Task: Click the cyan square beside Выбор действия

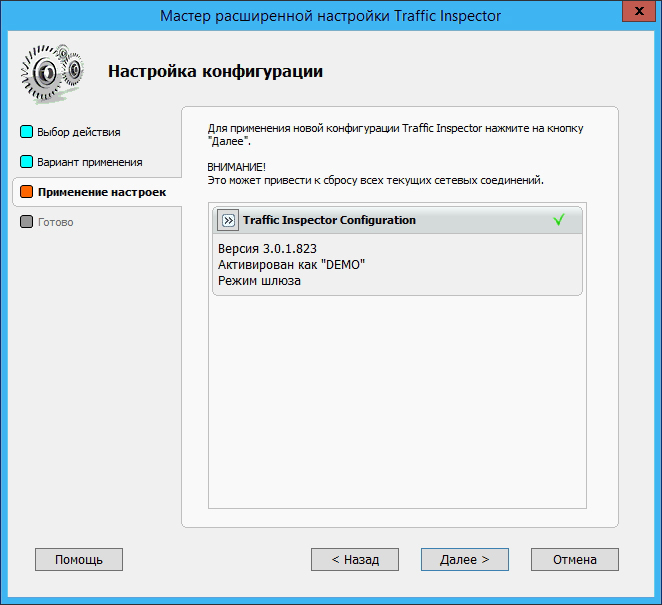Action: (x=27, y=132)
